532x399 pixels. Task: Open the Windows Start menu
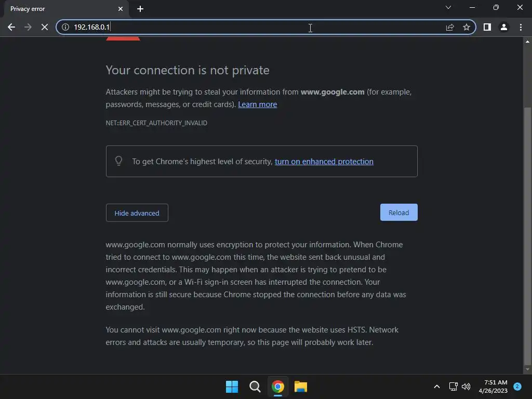point(232,387)
